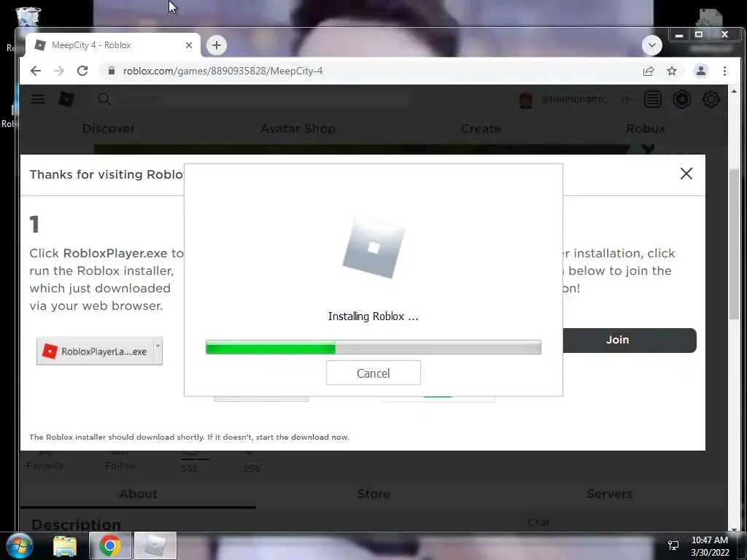Click the Installing Roblox progress bar
747x560 pixels.
pos(373,347)
